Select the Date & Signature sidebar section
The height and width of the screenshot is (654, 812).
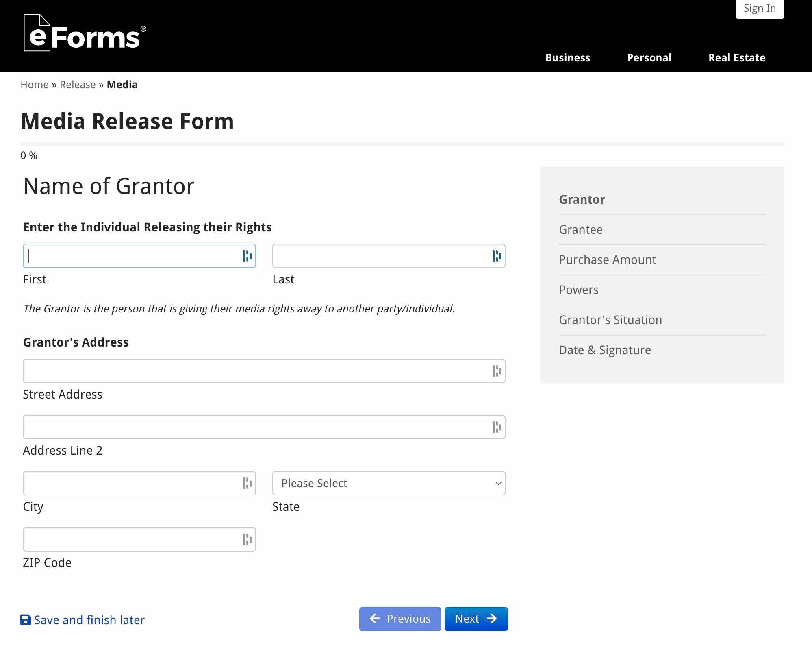[x=605, y=350]
